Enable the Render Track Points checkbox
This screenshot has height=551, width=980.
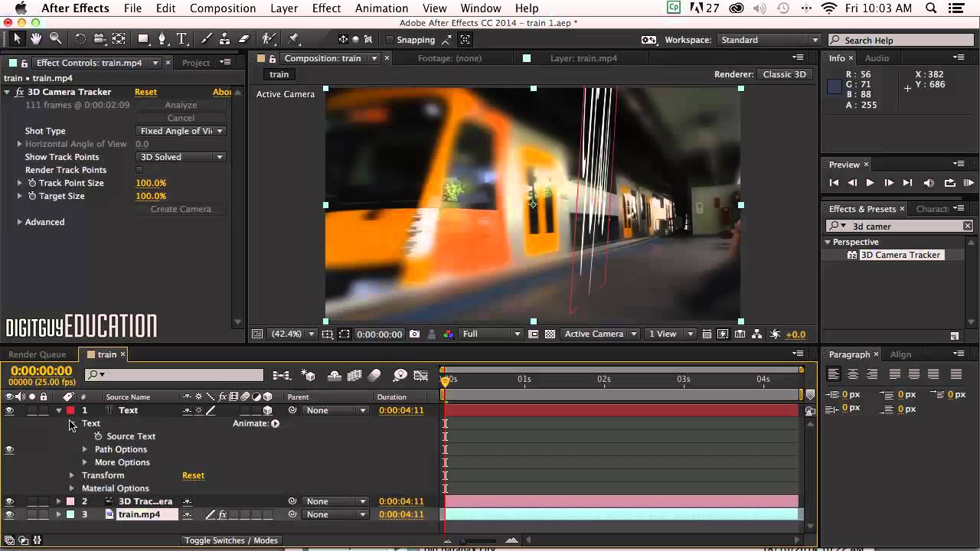(139, 170)
